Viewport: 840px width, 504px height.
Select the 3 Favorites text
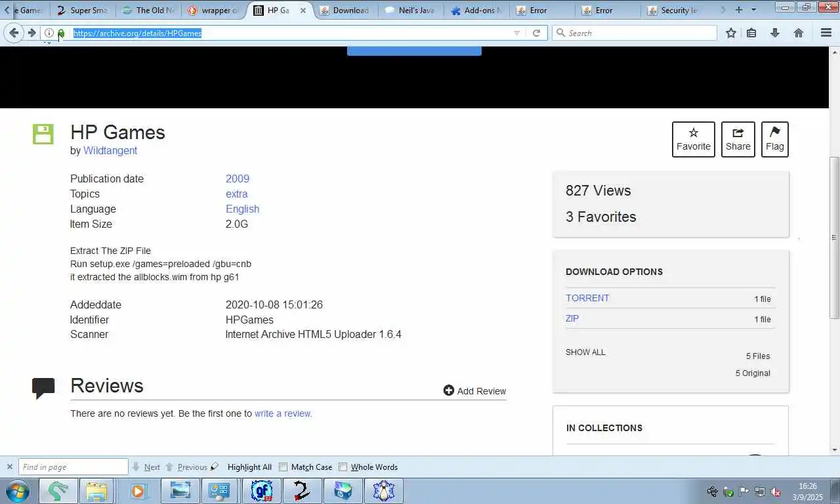click(x=601, y=217)
